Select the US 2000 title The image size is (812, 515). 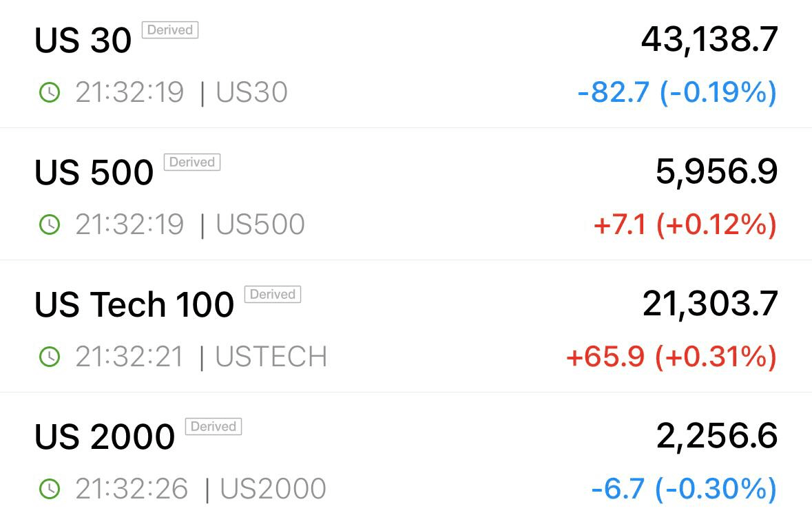click(x=105, y=437)
